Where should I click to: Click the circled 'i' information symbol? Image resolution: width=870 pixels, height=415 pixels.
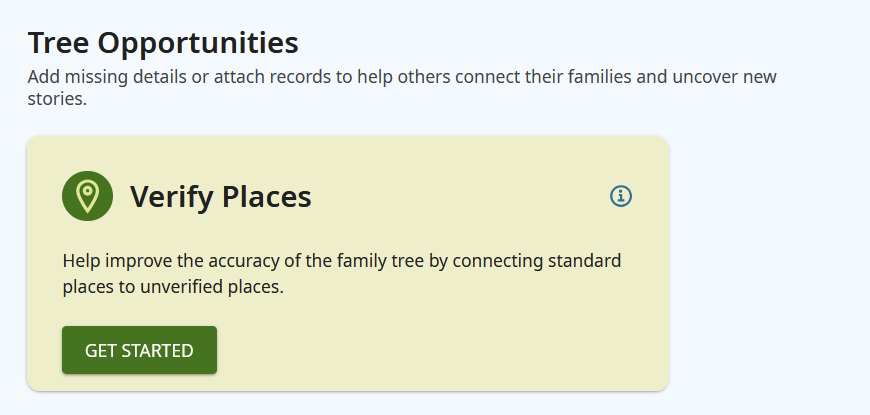pyautogui.click(x=620, y=196)
